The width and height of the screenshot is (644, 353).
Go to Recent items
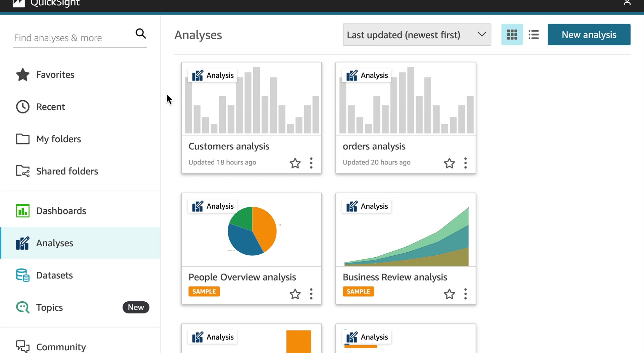[x=50, y=107]
